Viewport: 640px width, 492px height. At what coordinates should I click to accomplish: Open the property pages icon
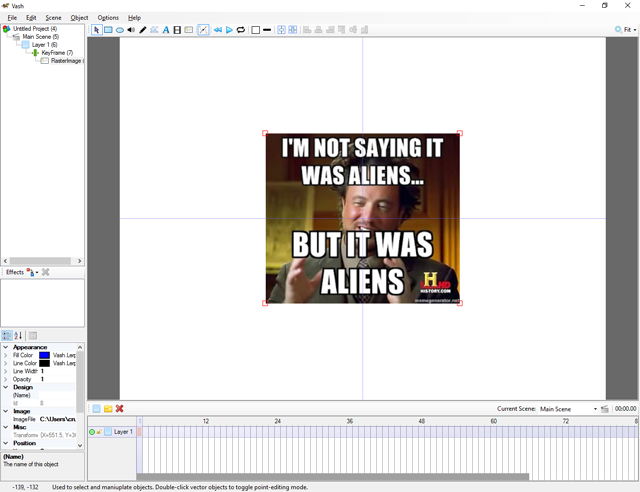coord(33,336)
